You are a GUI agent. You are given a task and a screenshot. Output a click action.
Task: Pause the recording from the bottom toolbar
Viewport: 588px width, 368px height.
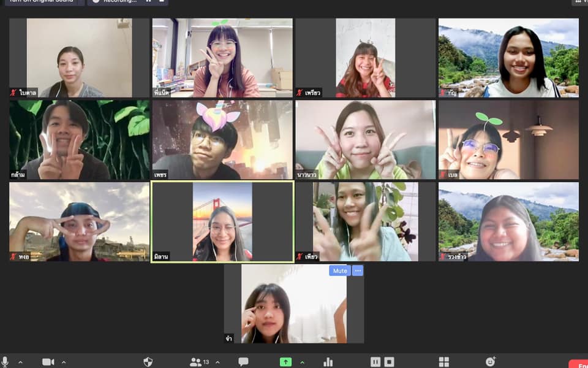(x=375, y=362)
